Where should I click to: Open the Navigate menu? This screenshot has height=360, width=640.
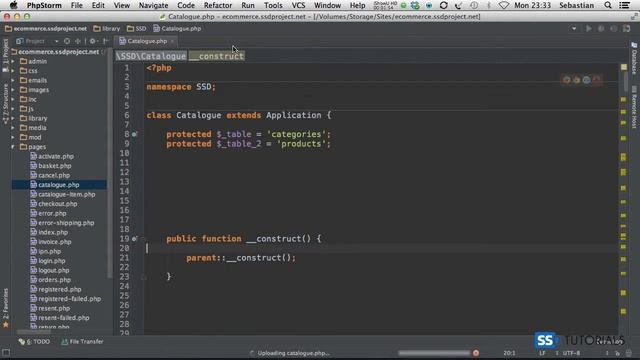(153, 5)
